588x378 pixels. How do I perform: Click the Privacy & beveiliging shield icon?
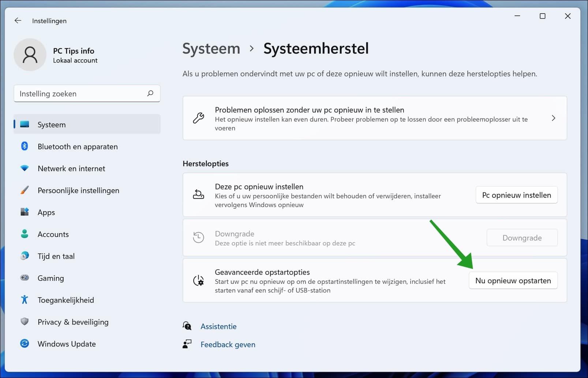[x=24, y=322]
